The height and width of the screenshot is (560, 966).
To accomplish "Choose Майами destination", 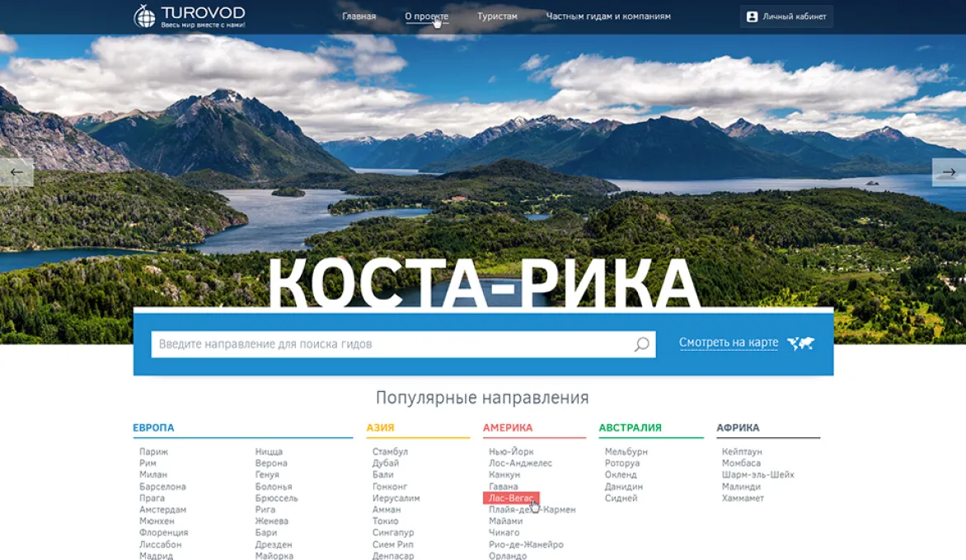I will coord(506,520).
